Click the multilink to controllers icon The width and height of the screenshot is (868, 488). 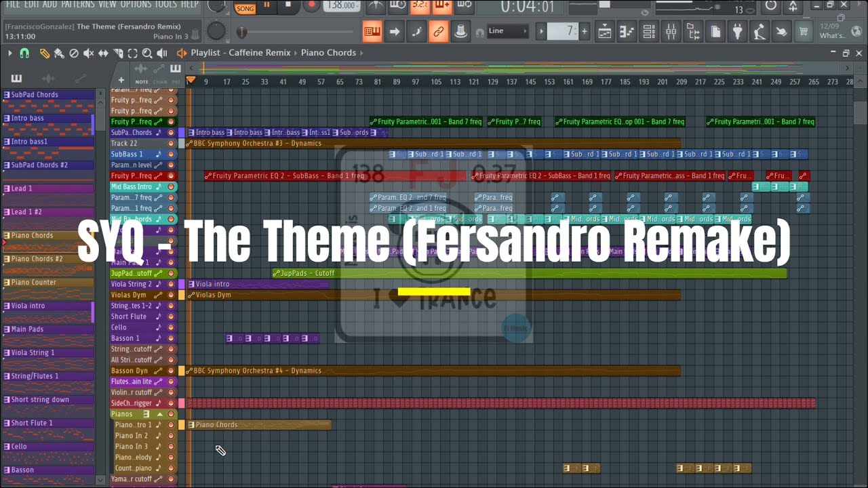tap(438, 31)
